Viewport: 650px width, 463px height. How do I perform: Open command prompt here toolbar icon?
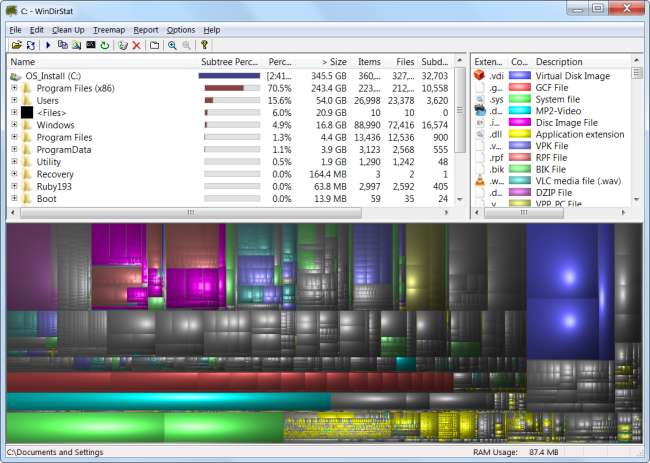coord(90,45)
